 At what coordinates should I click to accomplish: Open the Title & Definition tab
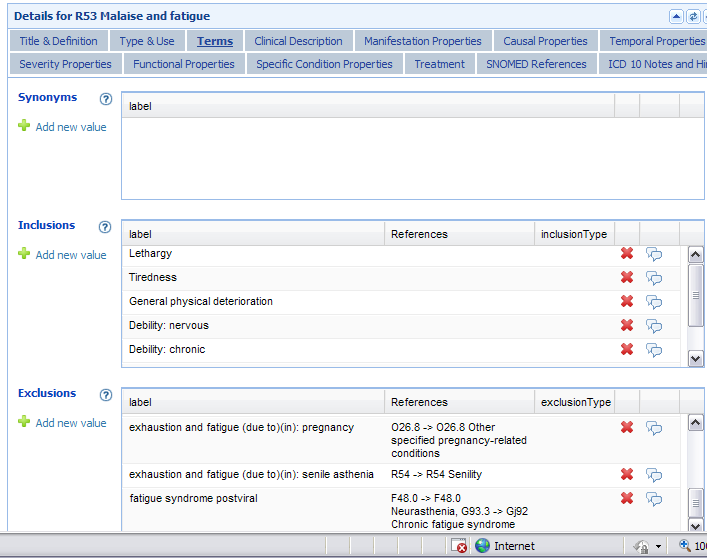[x=59, y=41]
